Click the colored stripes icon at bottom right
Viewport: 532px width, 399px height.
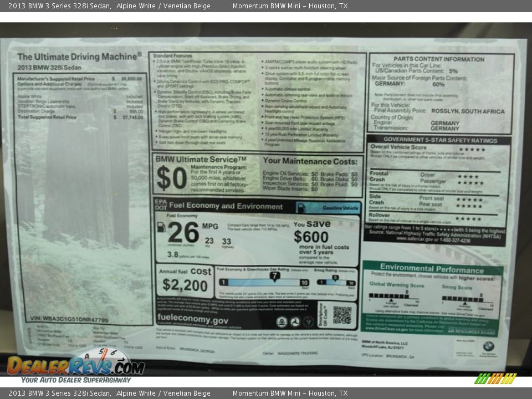pos(495,378)
